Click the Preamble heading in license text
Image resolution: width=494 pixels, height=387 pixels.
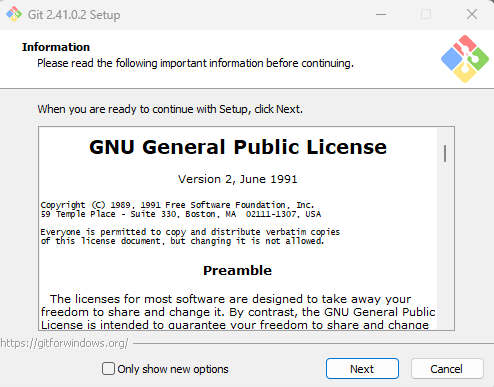[x=237, y=270]
